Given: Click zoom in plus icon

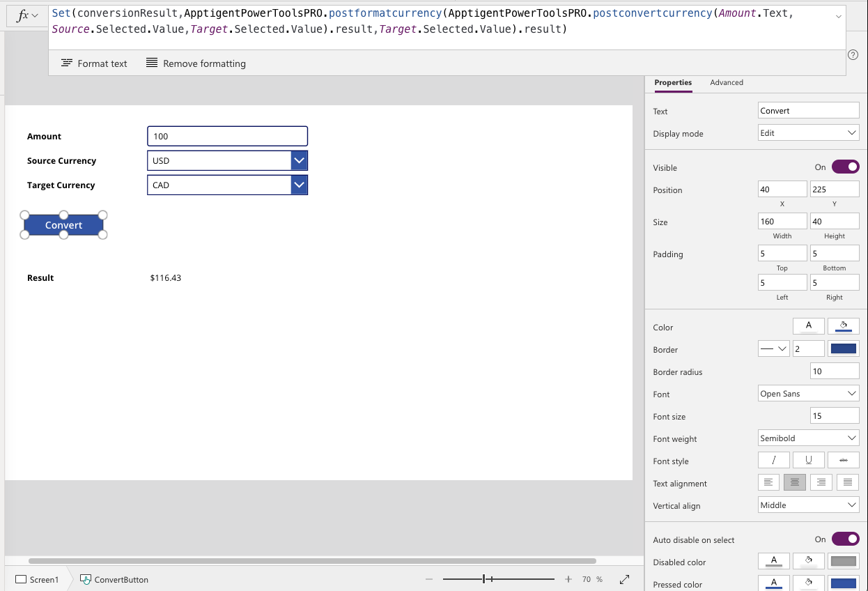Looking at the screenshot, I should tap(568, 579).
